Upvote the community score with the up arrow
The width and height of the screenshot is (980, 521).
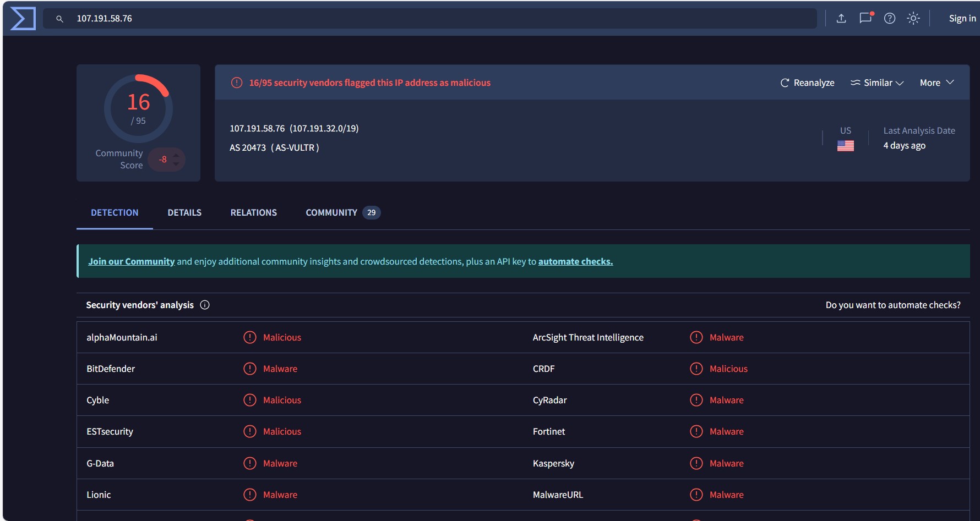176,155
